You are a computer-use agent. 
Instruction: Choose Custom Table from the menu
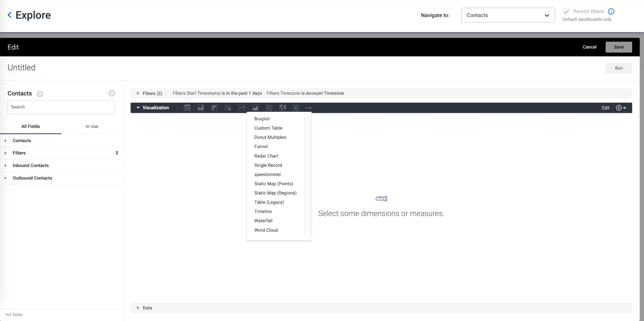tap(268, 128)
